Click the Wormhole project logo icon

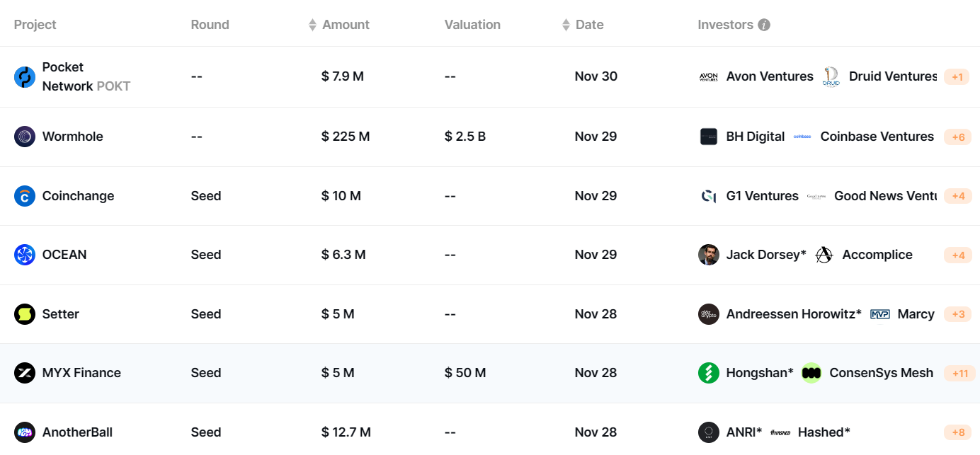pos(25,137)
